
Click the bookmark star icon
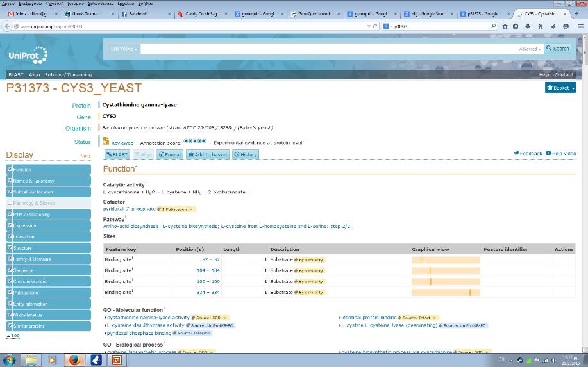coord(505,26)
